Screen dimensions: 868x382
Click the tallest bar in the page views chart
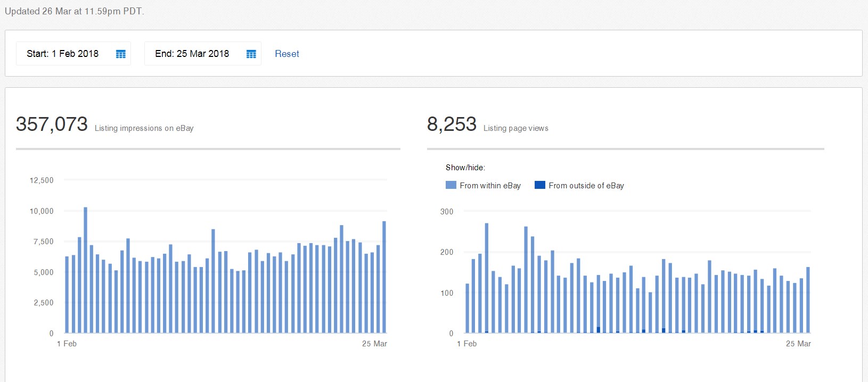(487, 278)
